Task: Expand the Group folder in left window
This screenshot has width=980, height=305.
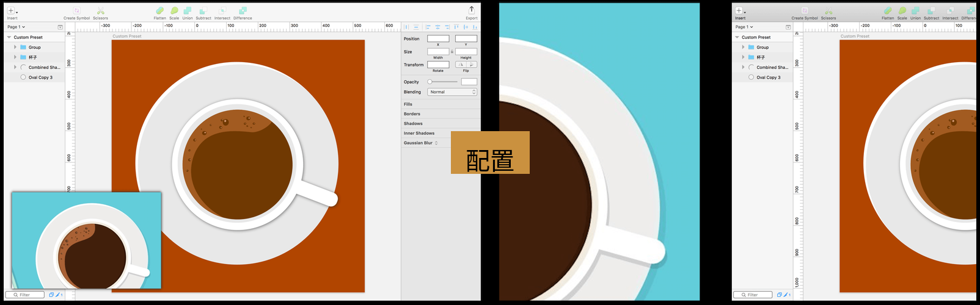Action: [15, 47]
